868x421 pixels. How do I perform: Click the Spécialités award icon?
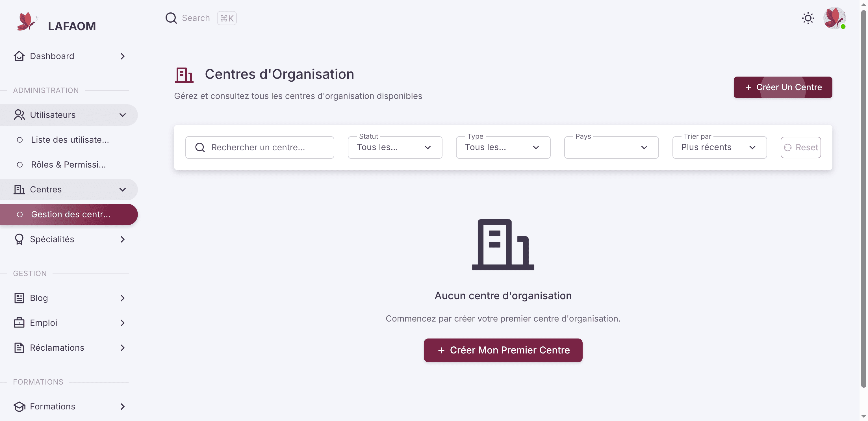[19, 239]
